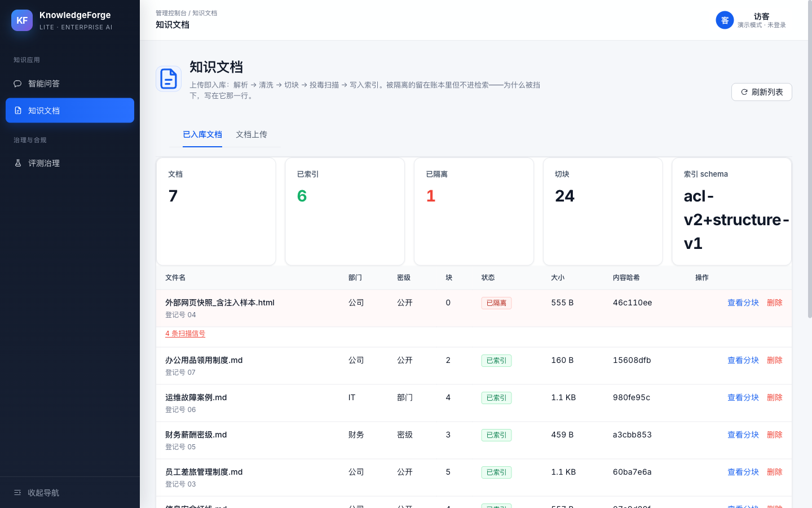Viewport: 812px width, 508px height.
Task: Click the large blue document icon by page title
Action: [x=169, y=78]
